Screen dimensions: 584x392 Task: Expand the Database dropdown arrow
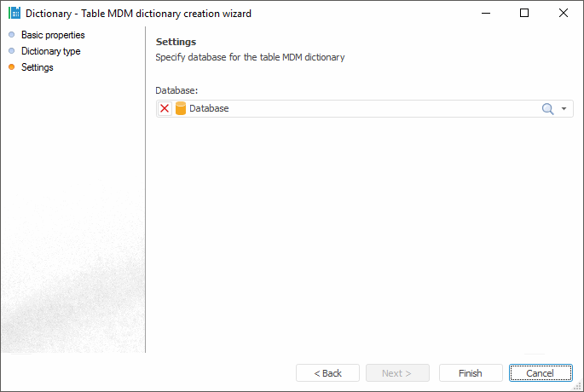click(x=564, y=109)
